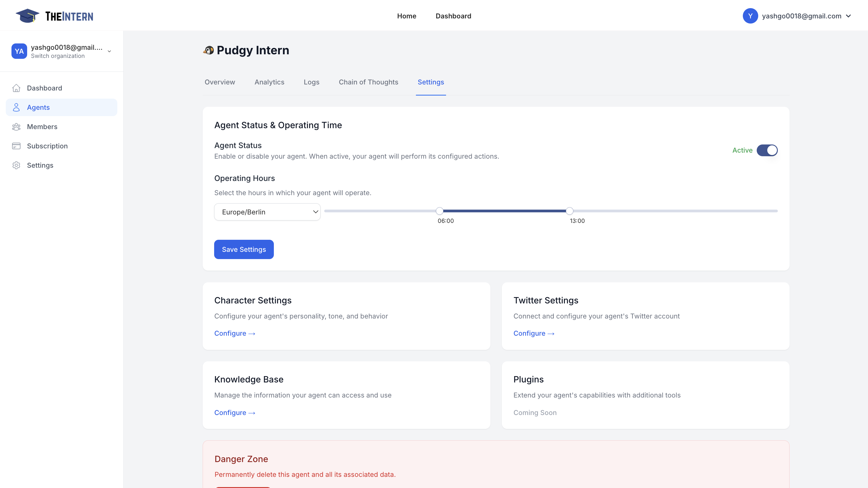868x488 pixels.
Task: Click the Dashboard house icon in sidebar
Action: click(x=16, y=88)
